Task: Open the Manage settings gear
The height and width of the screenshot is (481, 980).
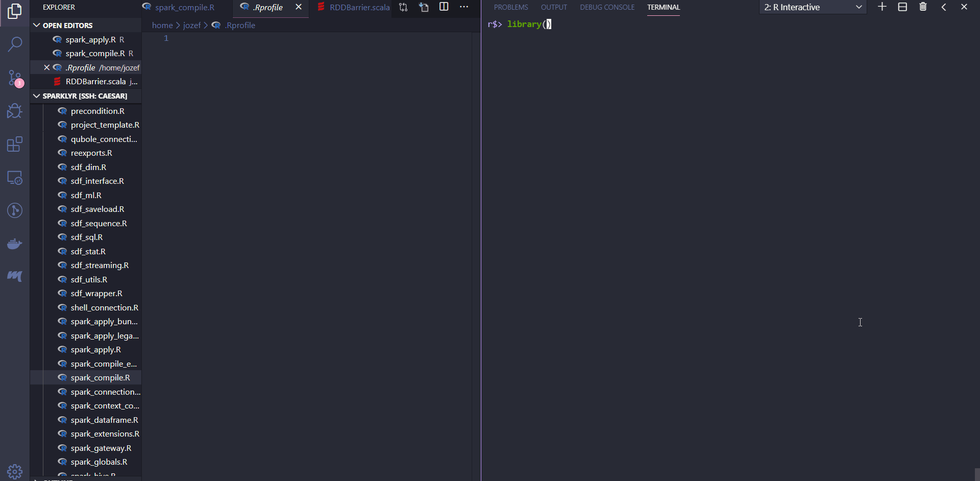Action: tap(15, 471)
